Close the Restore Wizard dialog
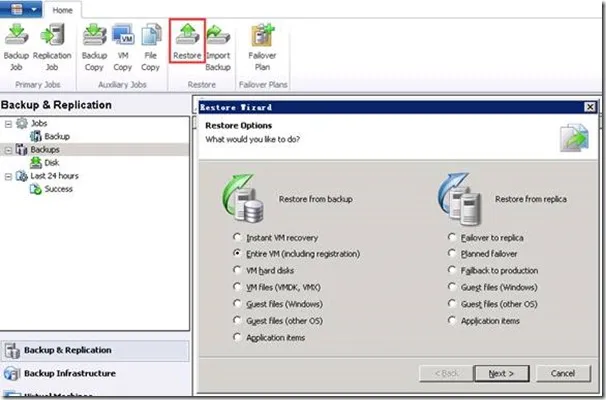606x400 pixels. pos(590,107)
